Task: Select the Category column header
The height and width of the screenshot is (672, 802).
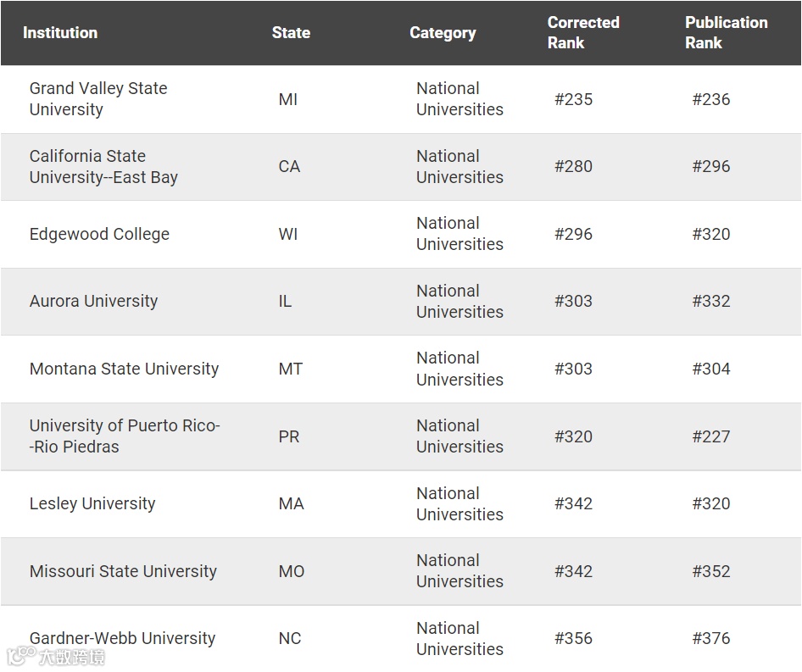Action: point(443,33)
